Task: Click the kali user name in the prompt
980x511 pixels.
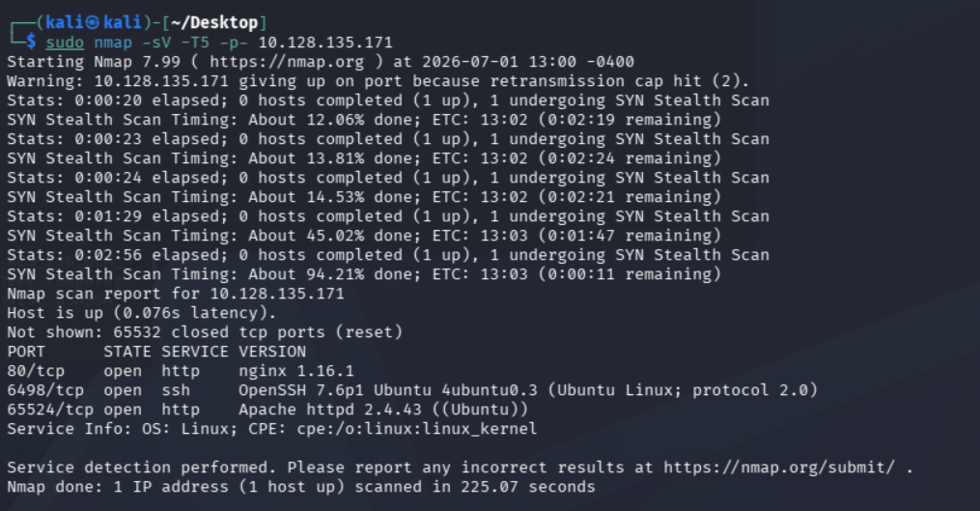Action: pyautogui.click(x=65, y=22)
